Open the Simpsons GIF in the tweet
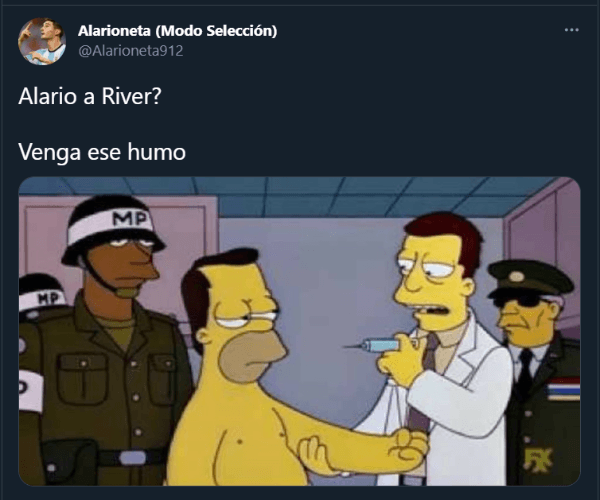 (x=300, y=331)
